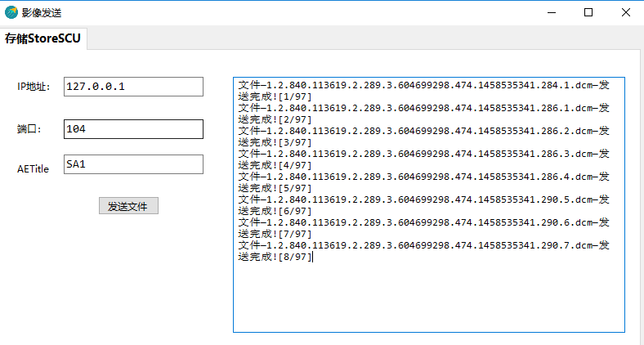Close the 影像发送 window
The height and width of the screenshot is (345, 644).
(x=625, y=13)
